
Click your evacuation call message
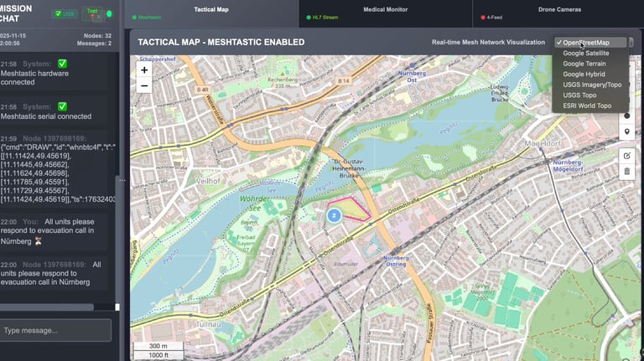coord(54,231)
